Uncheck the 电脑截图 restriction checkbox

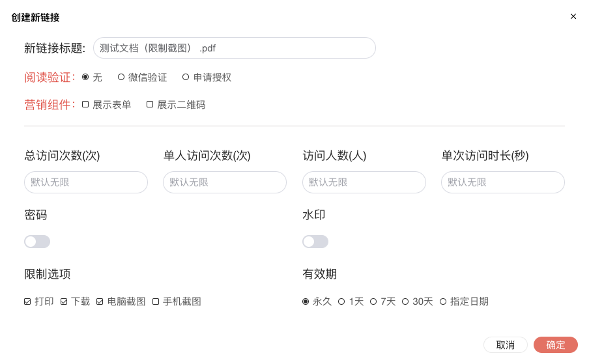tap(100, 301)
